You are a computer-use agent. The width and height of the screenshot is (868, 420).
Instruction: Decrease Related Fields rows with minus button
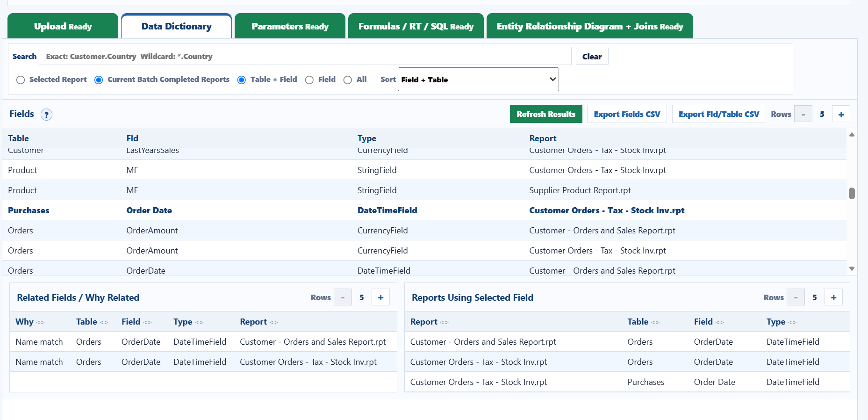(x=343, y=297)
